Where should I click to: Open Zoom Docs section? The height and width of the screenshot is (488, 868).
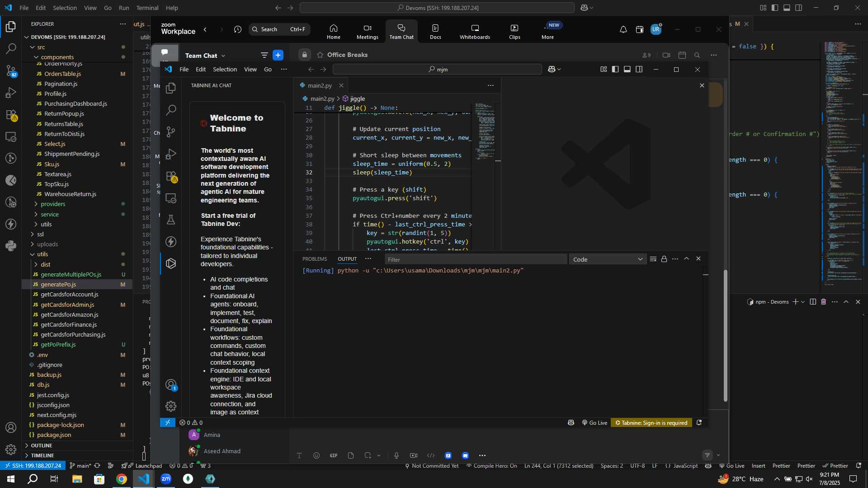point(435,32)
